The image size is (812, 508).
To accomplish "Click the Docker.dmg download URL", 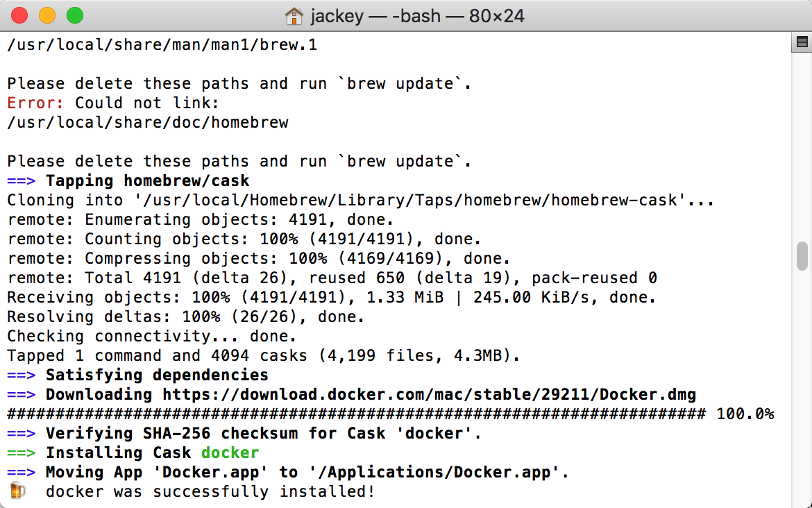I will [x=430, y=395].
